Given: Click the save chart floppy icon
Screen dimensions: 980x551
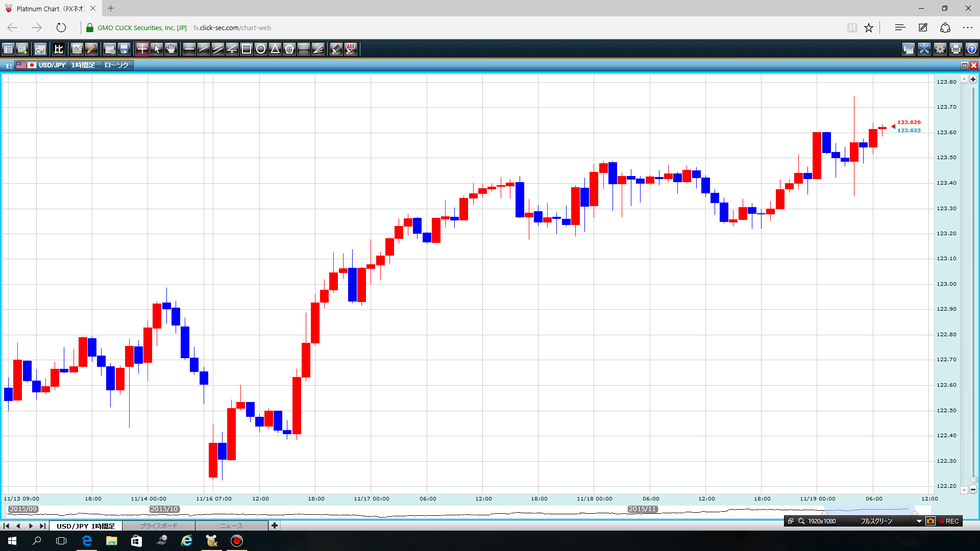Looking at the screenshot, I should point(124,49).
